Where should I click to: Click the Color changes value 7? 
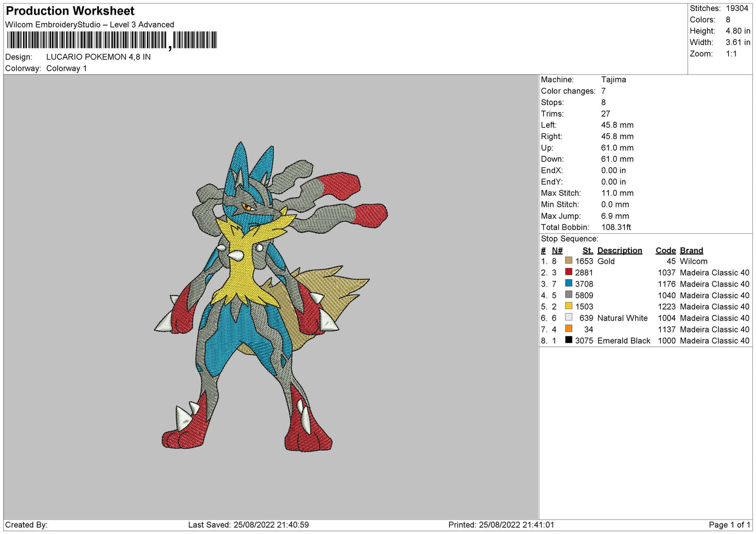[x=603, y=91]
